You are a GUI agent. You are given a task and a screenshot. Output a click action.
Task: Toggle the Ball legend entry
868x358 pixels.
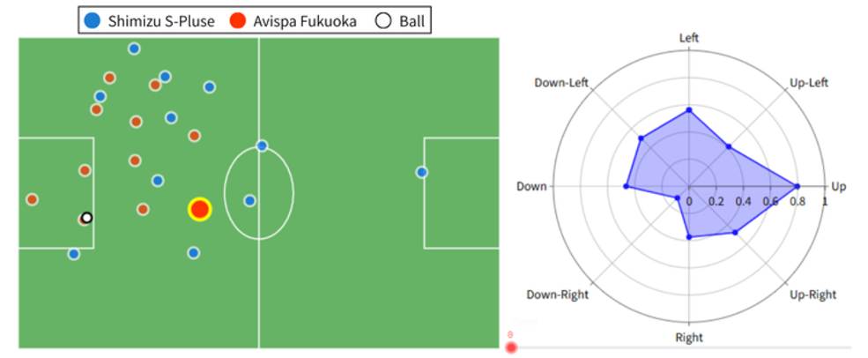pyautogui.click(x=401, y=20)
